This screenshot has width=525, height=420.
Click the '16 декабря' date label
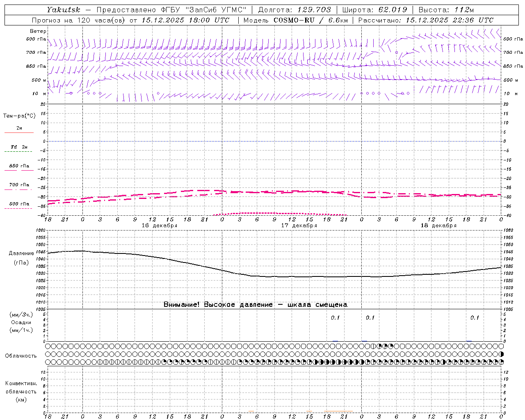pyautogui.click(x=160, y=226)
